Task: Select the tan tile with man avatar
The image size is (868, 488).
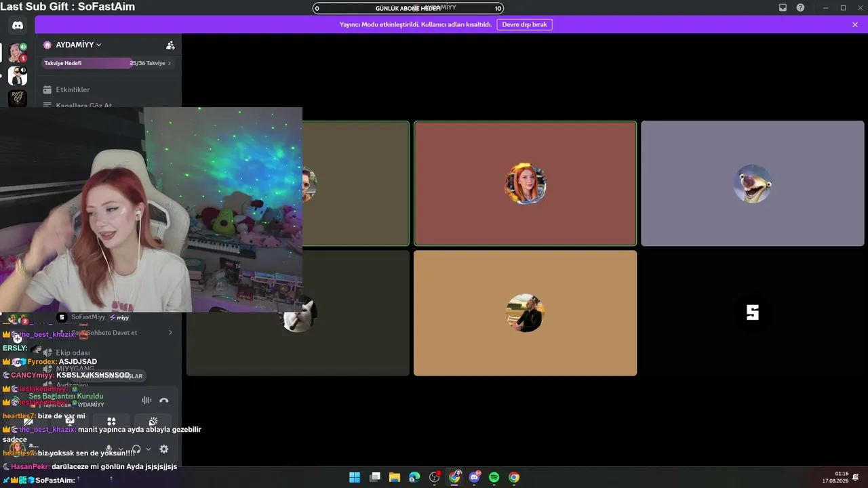Action: point(525,313)
